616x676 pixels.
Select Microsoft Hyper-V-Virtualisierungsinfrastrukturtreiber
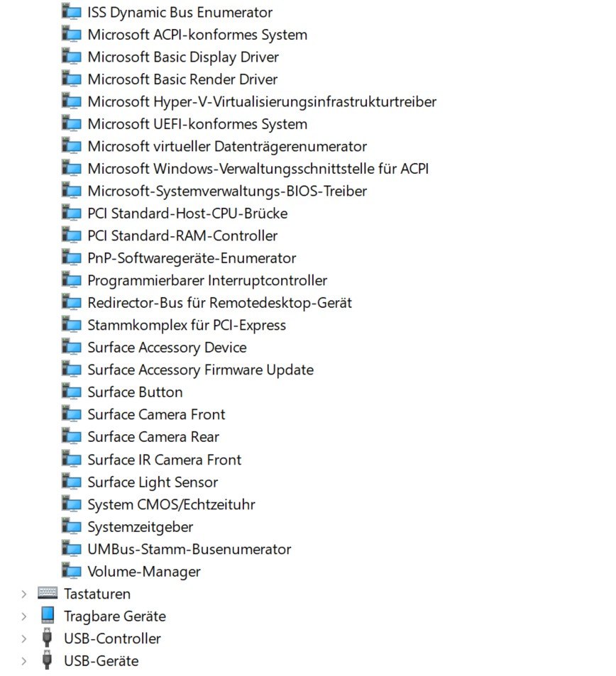[x=262, y=102]
